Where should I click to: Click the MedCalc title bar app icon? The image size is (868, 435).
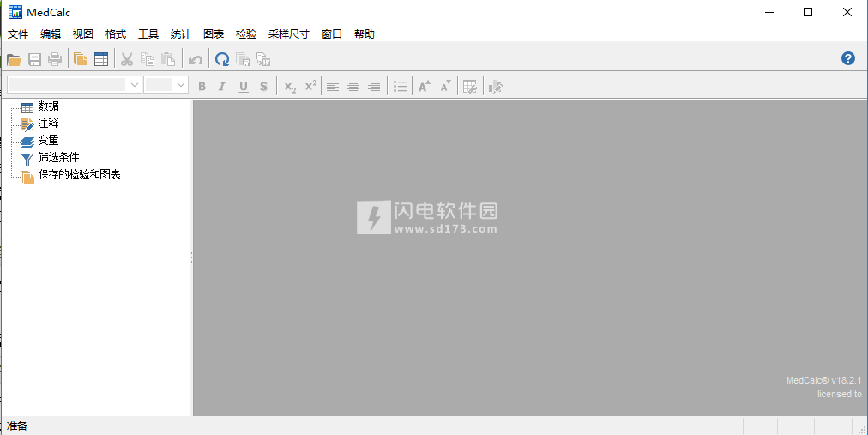pos(15,12)
